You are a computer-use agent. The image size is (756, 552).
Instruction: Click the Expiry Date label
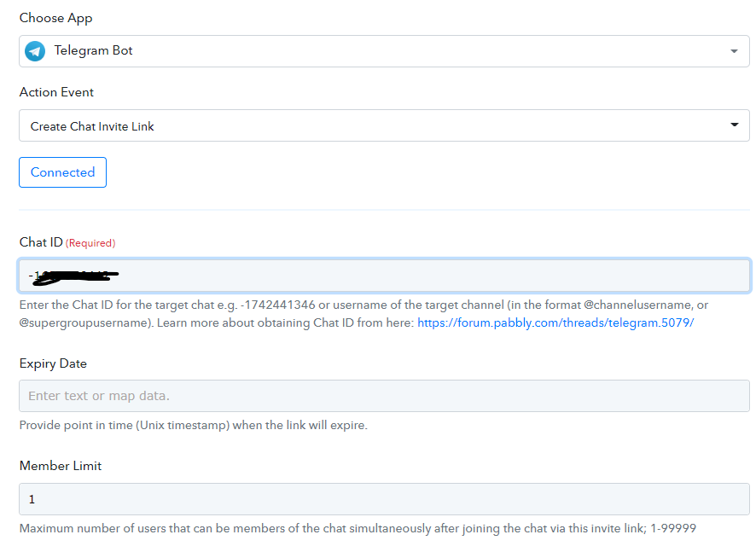click(x=53, y=363)
